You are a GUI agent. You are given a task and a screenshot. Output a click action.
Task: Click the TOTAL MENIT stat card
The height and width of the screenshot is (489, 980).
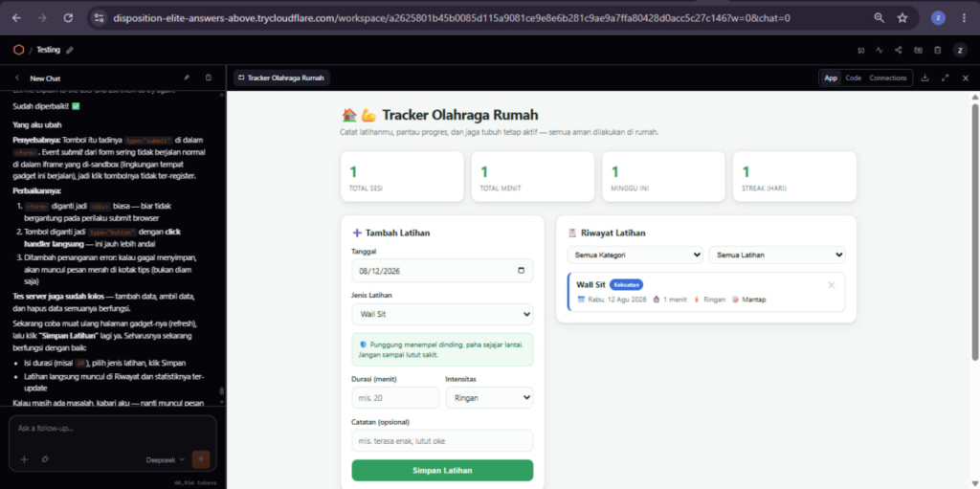click(x=532, y=176)
